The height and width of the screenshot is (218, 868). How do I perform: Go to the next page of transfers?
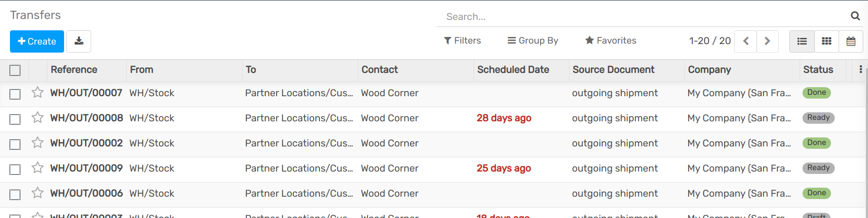tap(767, 41)
